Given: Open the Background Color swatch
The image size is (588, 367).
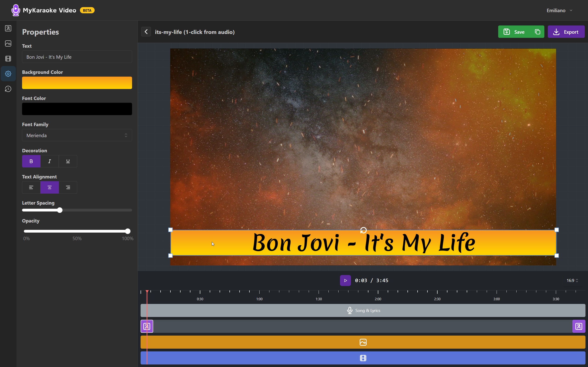Looking at the screenshot, I should (x=77, y=83).
